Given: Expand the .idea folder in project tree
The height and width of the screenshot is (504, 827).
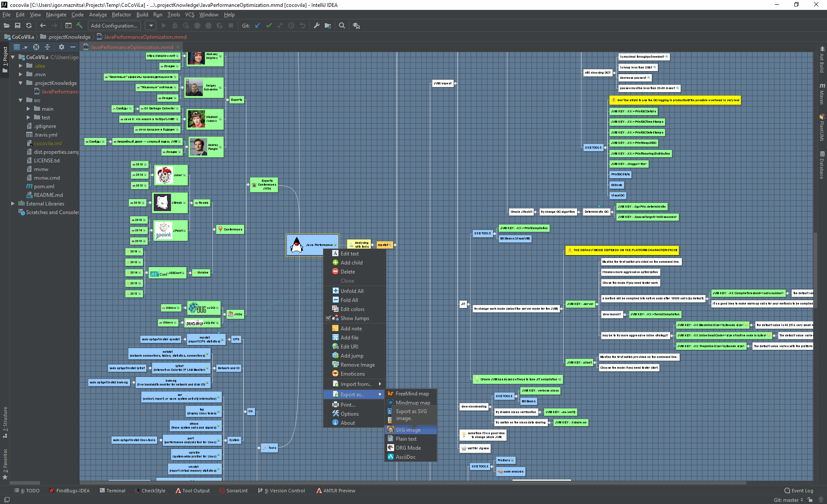Looking at the screenshot, I should pyautogui.click(x=20, y=66).
